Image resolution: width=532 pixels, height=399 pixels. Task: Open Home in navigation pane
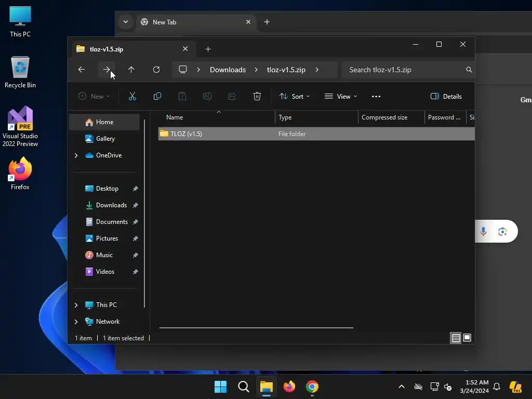(x=104, y=122)
